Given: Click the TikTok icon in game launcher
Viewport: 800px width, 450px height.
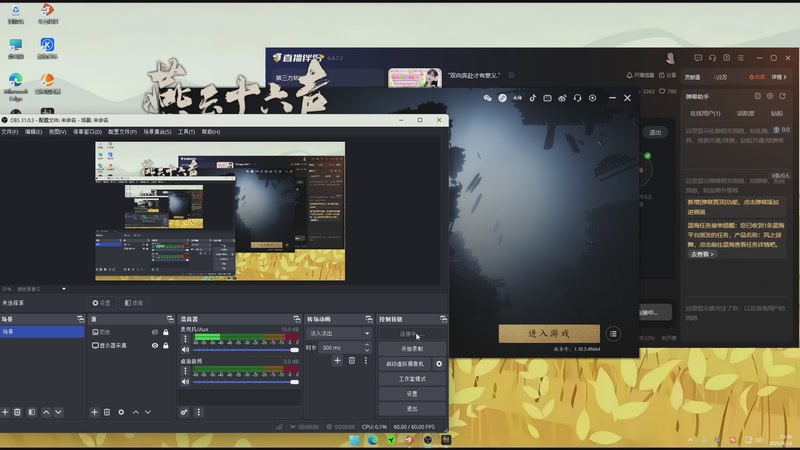Looking at the screenshot, I should [533, 98].
